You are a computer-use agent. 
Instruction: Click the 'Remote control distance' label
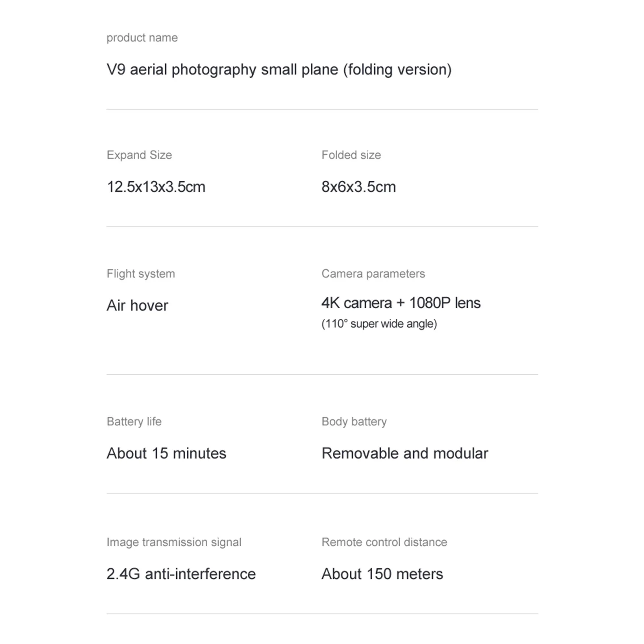point(384,542)
